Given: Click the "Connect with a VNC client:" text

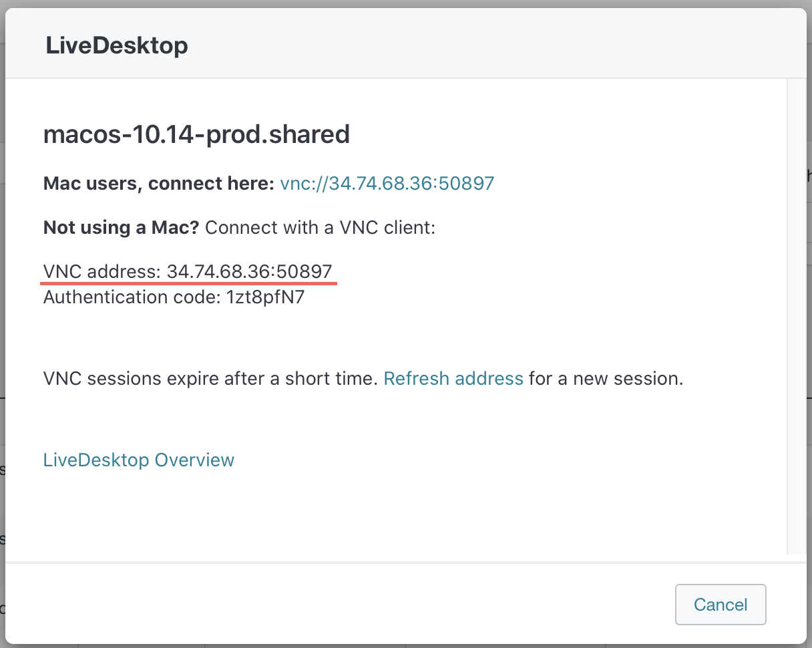Looking at the screenshot, I should (x=320, y=228).
